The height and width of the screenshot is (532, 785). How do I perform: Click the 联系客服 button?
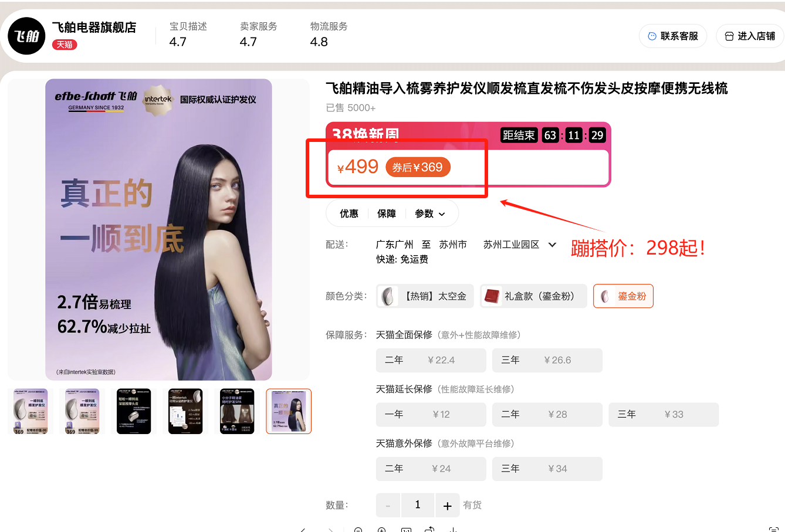point(673,36)
